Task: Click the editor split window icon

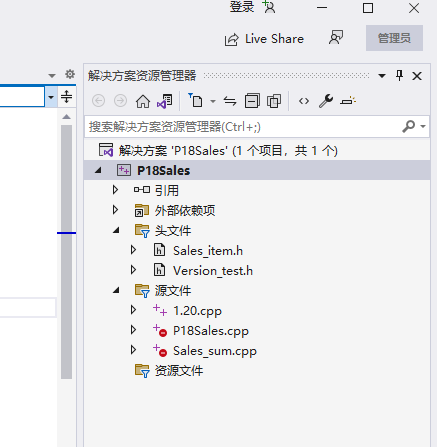Action: click(66, 97)
